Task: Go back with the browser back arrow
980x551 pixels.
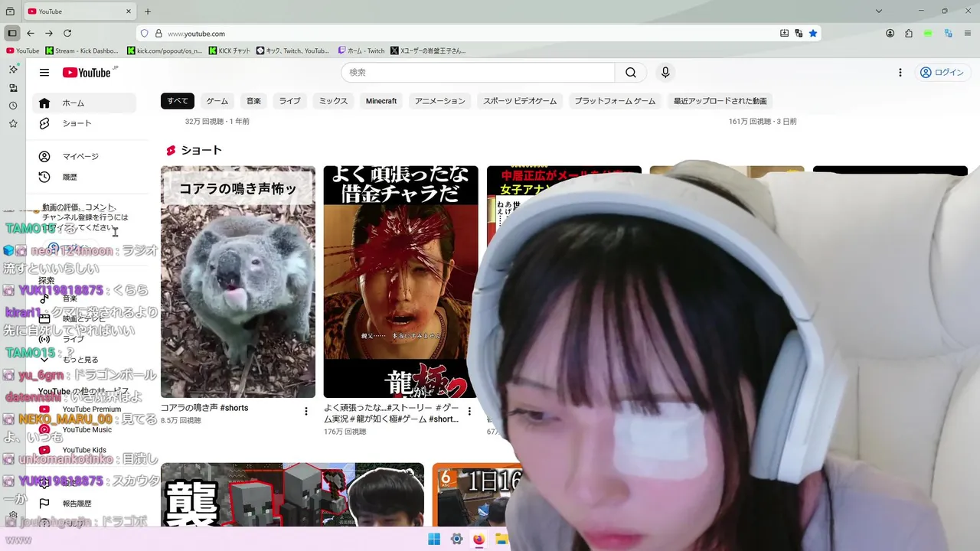Action: [31, 33]
